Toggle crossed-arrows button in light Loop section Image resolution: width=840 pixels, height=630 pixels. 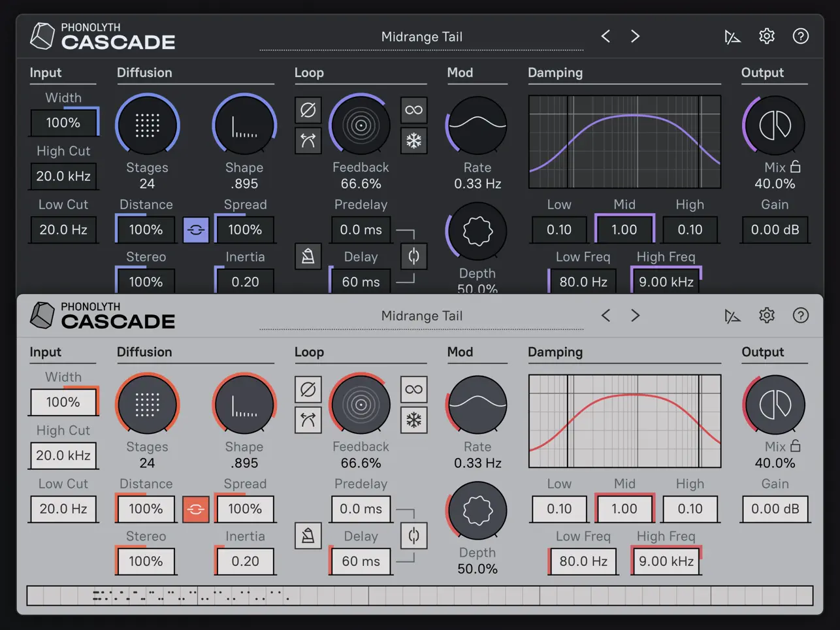[x=308, y=420]
